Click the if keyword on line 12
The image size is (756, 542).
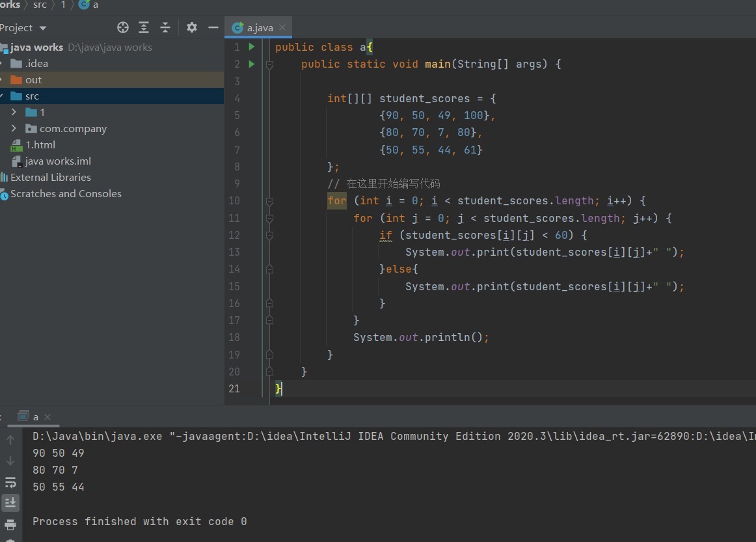(x=386, y=235)
